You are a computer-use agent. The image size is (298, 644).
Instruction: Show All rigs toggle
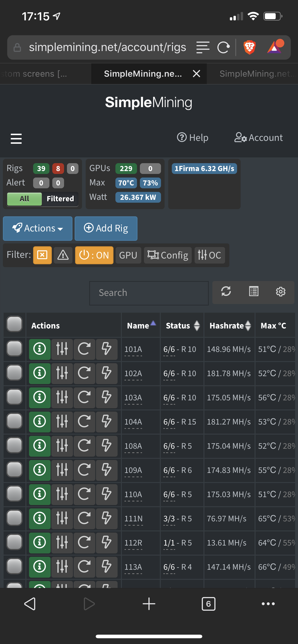point(24,199)
